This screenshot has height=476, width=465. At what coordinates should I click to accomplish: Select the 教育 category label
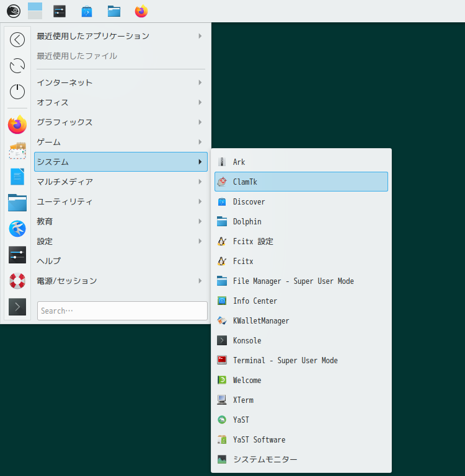tap(45, 221)
